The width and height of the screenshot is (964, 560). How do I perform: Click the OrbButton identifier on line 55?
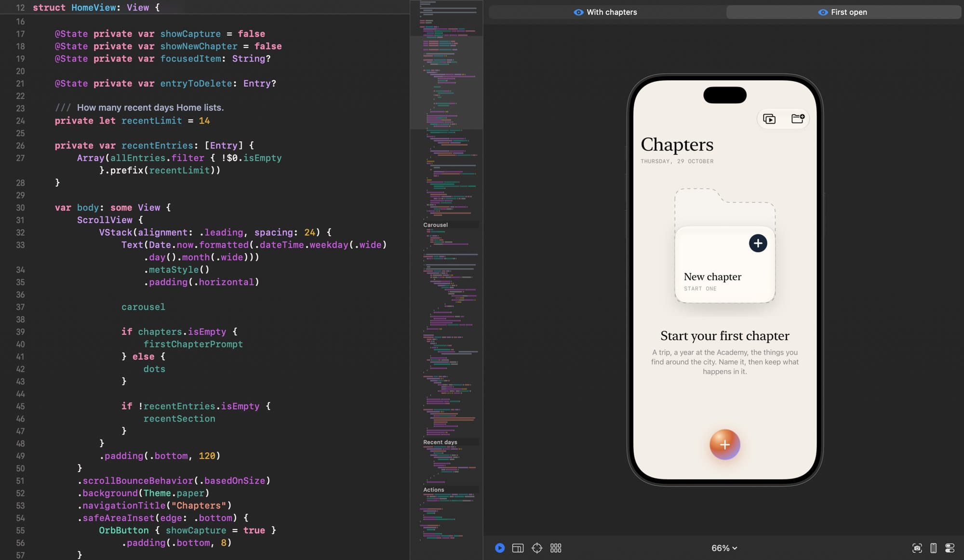pos(124,530)
